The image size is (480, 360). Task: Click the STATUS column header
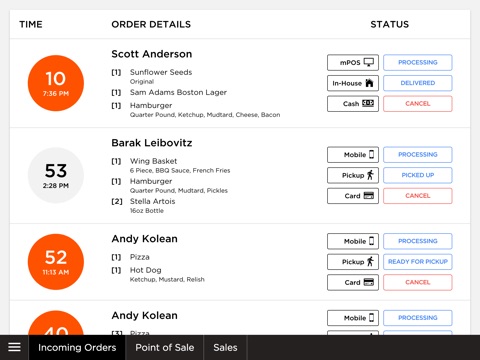(390, 24)
